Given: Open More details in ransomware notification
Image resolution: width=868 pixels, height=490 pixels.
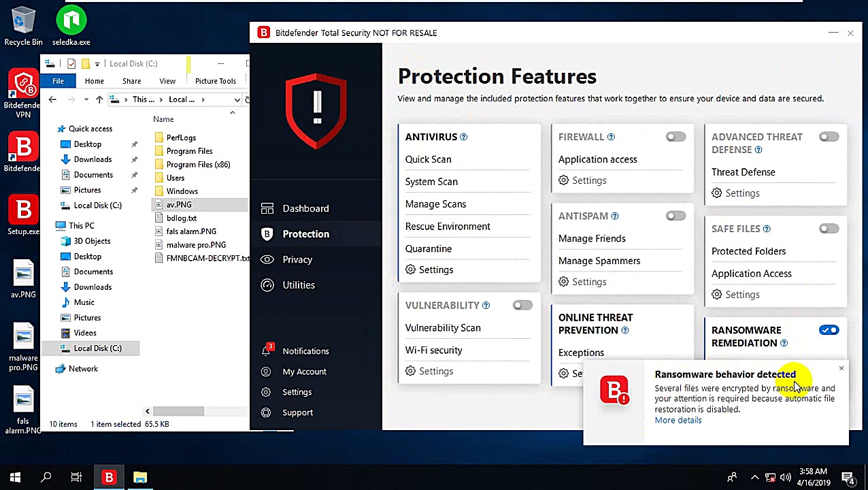Looking at the screenshot, I should [x=678, y=420].
